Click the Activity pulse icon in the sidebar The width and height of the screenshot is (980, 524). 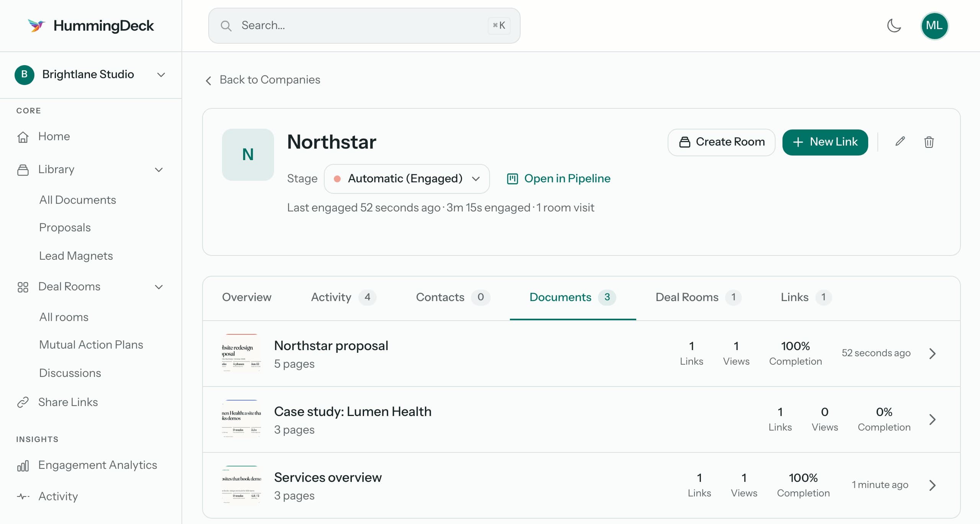(x=23, y=496)
